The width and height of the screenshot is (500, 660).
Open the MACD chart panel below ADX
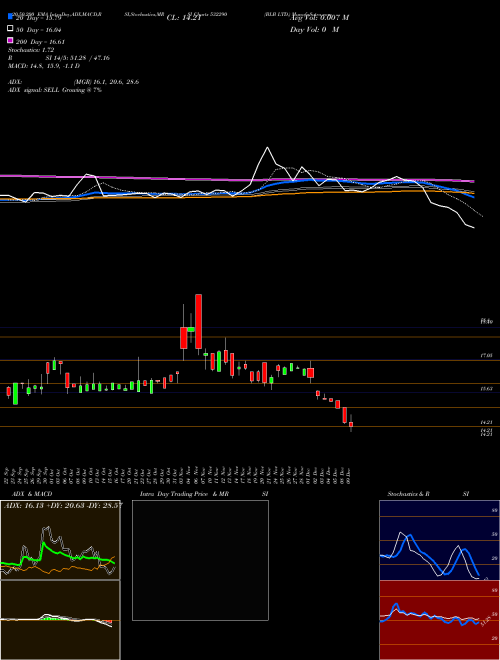coord(60,620)
